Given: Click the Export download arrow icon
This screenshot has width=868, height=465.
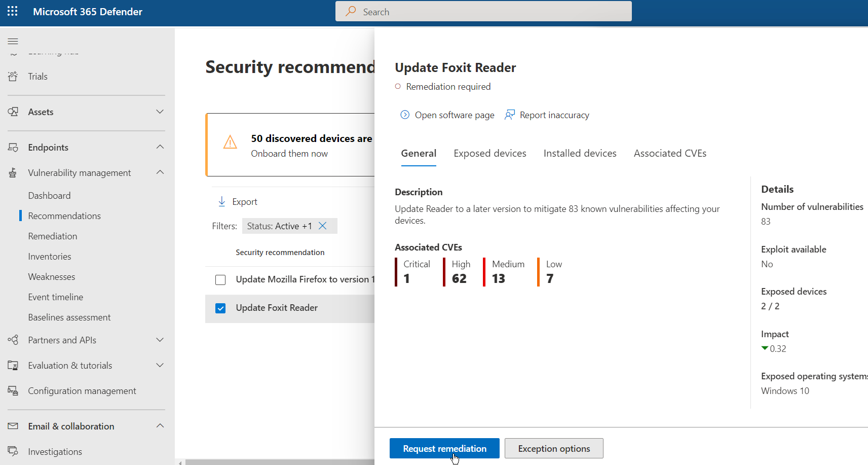Looking at the screenshot, I should 222,201.
